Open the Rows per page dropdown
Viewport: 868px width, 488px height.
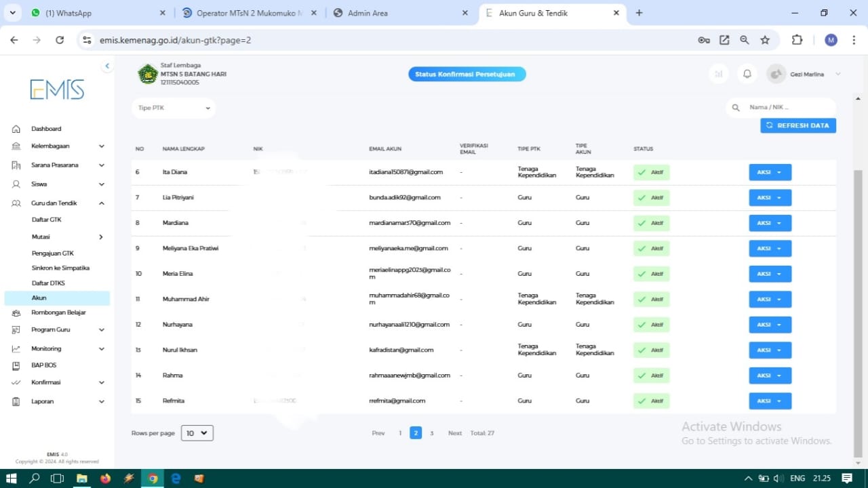(197, 433)
